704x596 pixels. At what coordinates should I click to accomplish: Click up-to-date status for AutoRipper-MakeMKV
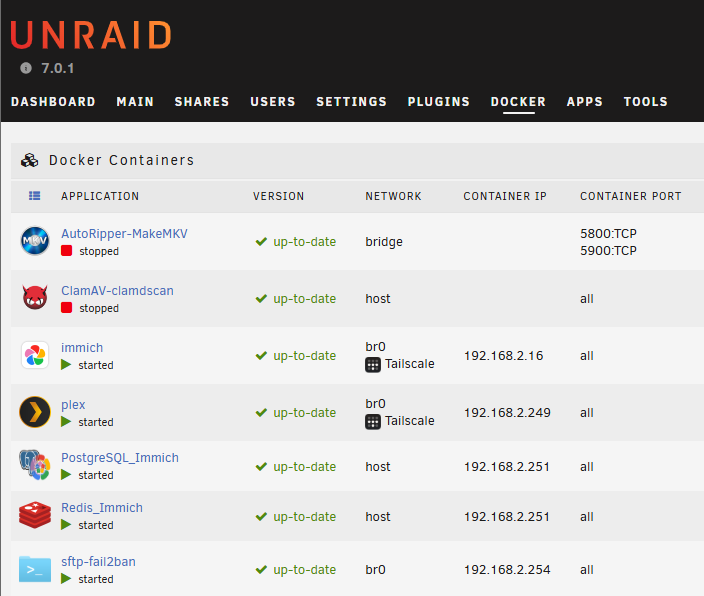point(295,242)
